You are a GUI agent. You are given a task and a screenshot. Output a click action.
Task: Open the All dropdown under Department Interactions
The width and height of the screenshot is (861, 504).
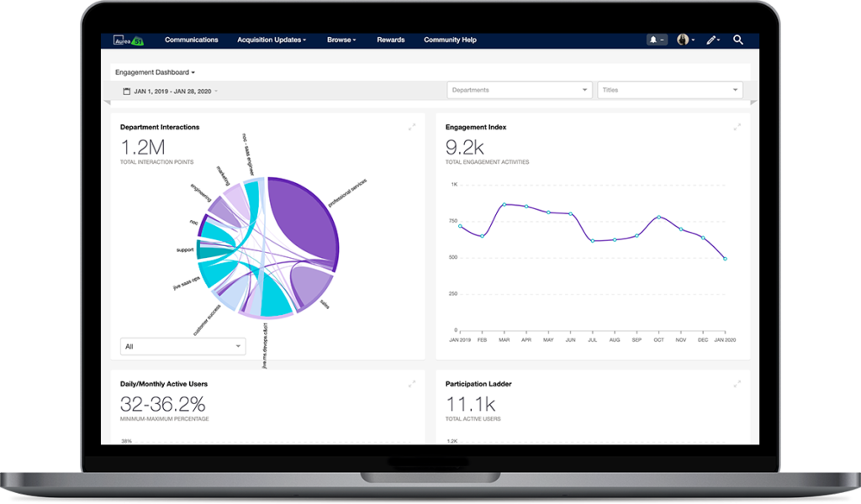(182, 345)
